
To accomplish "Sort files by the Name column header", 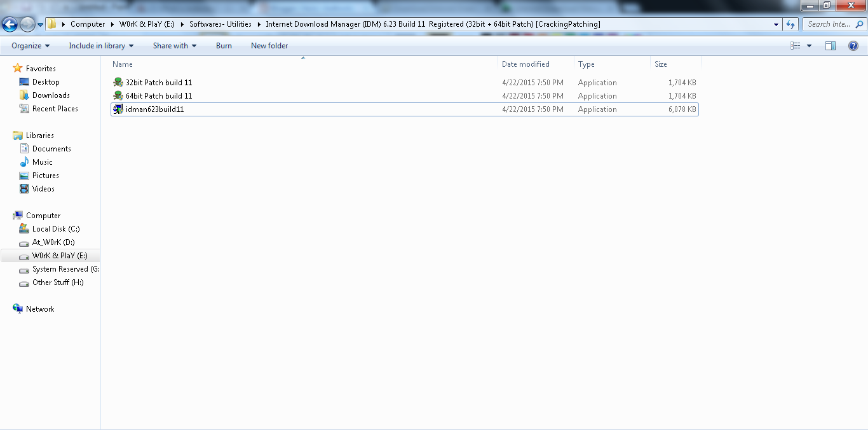I will tap(303, 64).
